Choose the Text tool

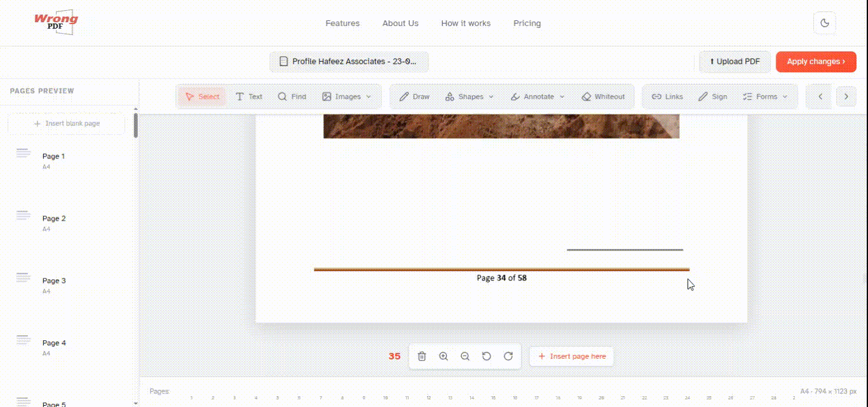coord(248,97)
